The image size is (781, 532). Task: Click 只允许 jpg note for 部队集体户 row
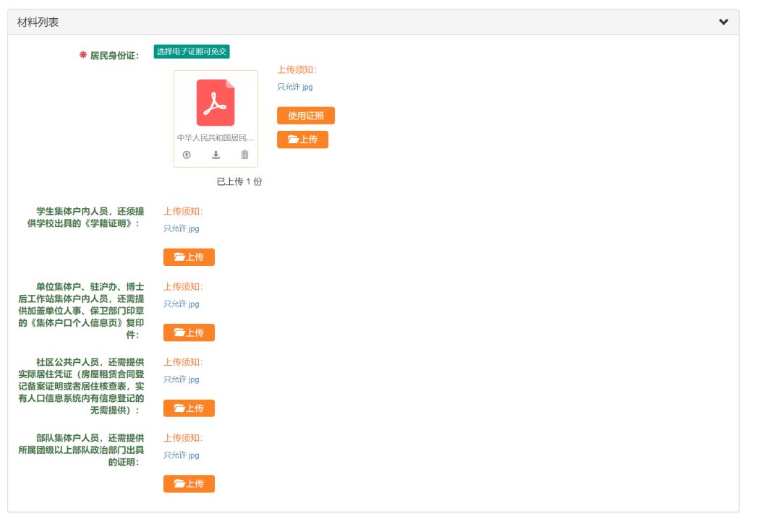pos(181,455)
